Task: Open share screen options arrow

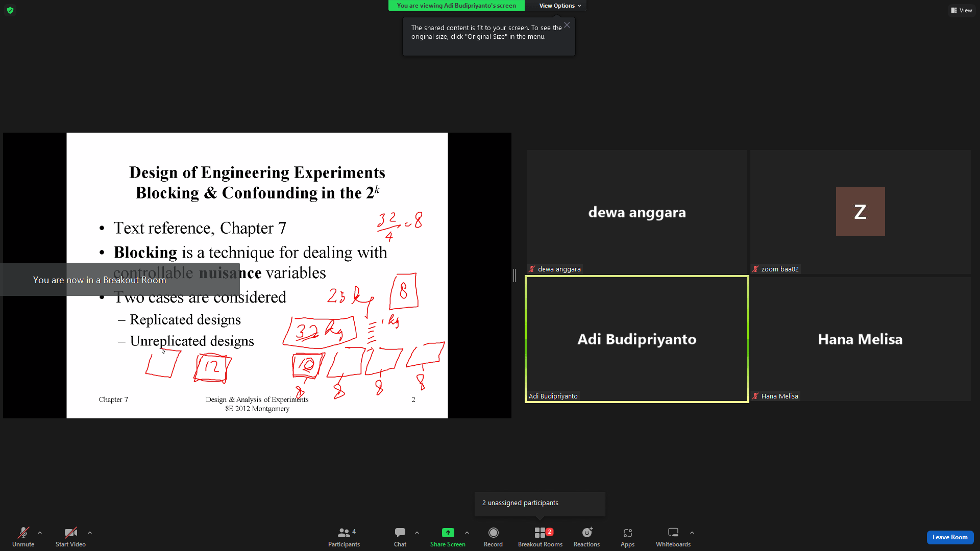Action: 467,533
